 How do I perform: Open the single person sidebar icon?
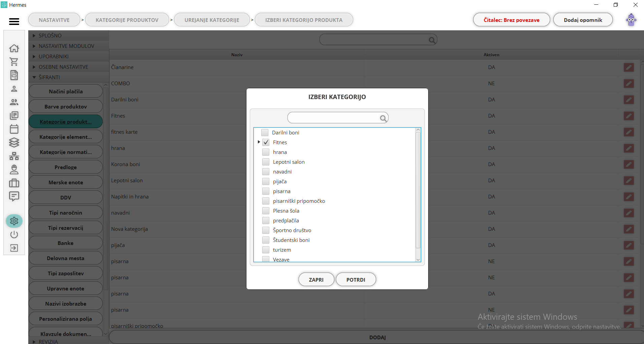click(14, 89)
